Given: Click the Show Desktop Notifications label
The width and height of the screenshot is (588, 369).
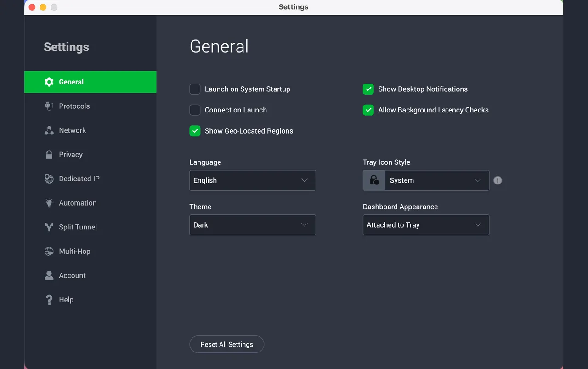Looking at the screenshot, I should tap(423, 89).
